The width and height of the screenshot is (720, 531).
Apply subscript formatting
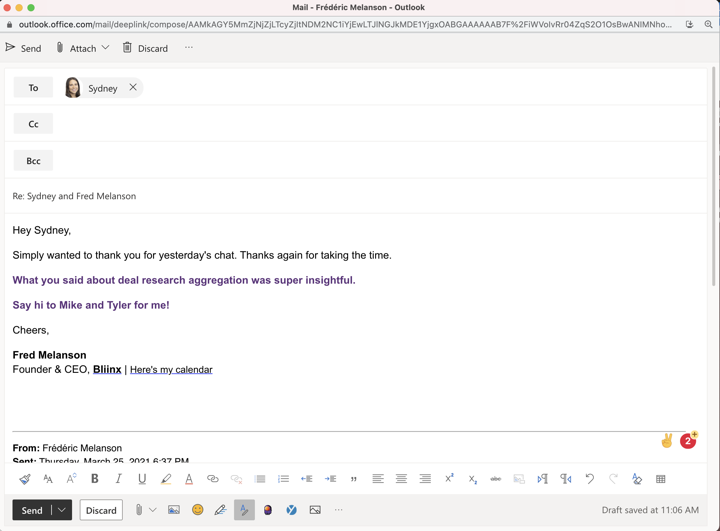[x=472, y=480]
